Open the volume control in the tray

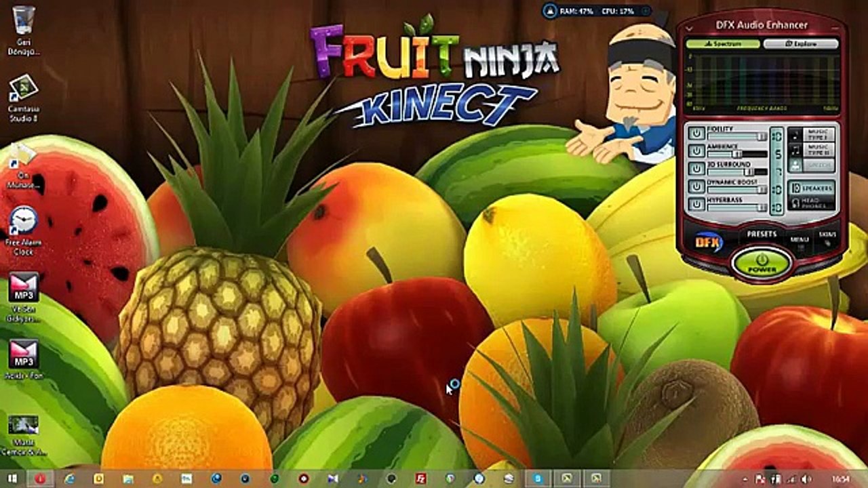point(806,479)
